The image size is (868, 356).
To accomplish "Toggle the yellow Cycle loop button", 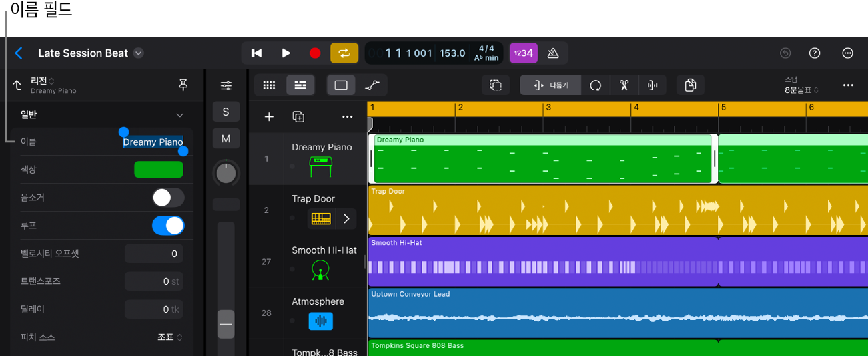I will [x=344, y=53].
